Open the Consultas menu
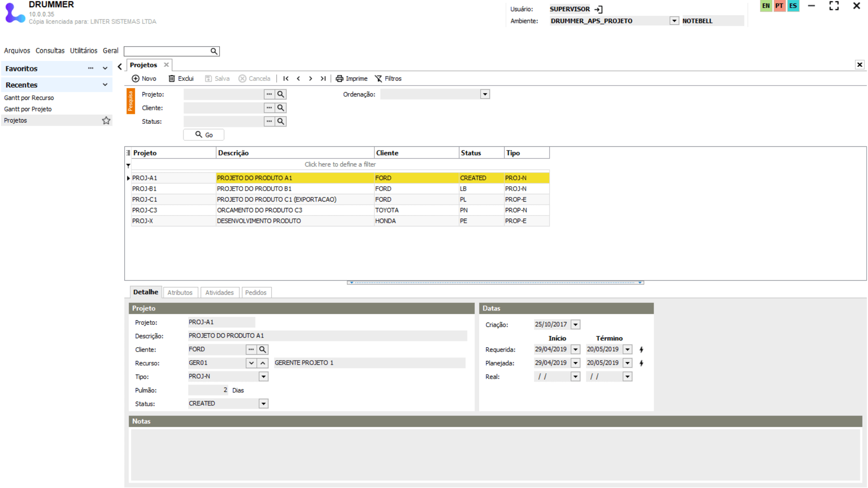Image resolution: width=868 pixels, height=488 pixels. pos(50,51)
